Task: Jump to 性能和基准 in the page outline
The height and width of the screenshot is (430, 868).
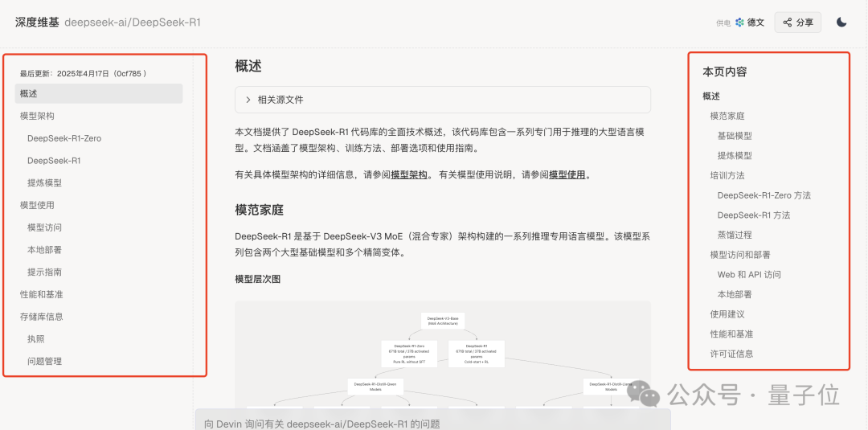Action: 732,334
